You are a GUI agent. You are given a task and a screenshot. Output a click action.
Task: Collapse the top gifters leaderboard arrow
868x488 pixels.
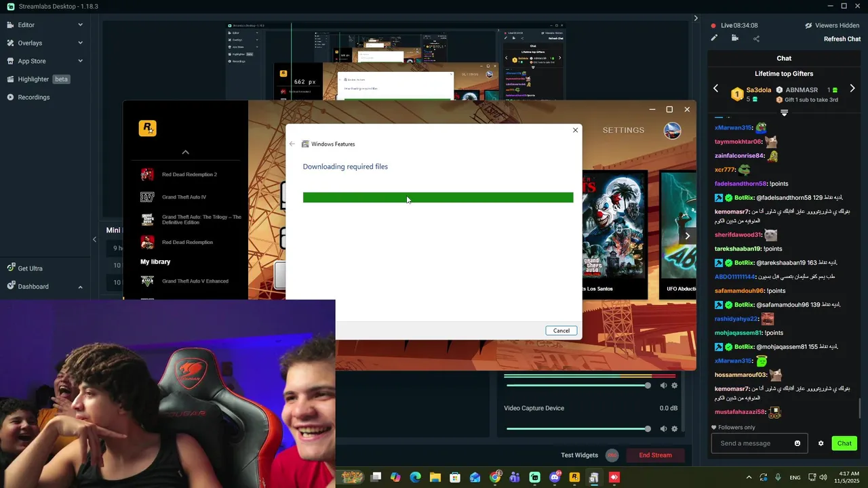784,113
